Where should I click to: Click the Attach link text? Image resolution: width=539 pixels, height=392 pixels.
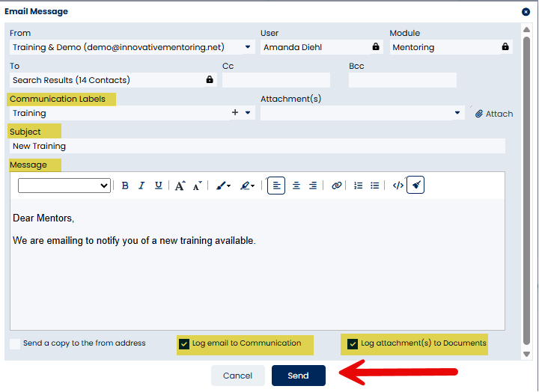(x=499, y=114)
